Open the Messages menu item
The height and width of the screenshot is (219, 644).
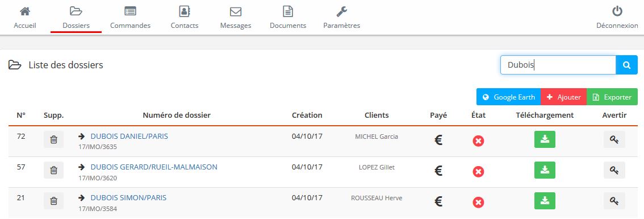[x=235, y=17]
